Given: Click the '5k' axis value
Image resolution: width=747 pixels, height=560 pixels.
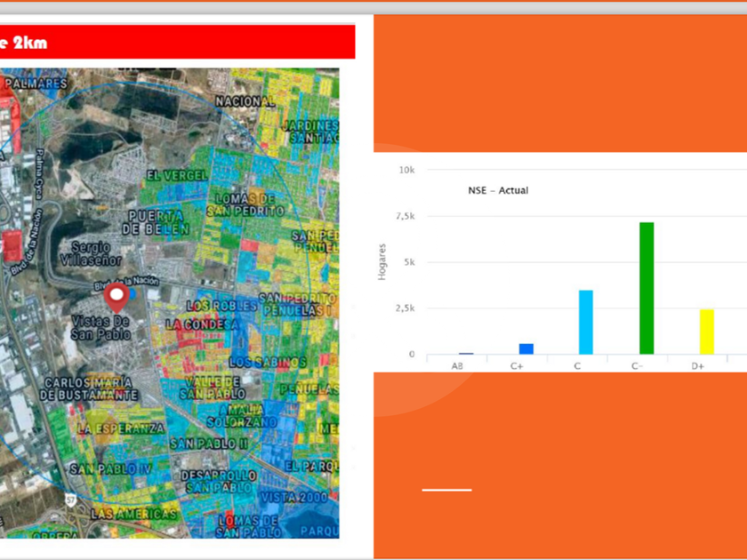Looking at the screenshot, I should 410,262.
